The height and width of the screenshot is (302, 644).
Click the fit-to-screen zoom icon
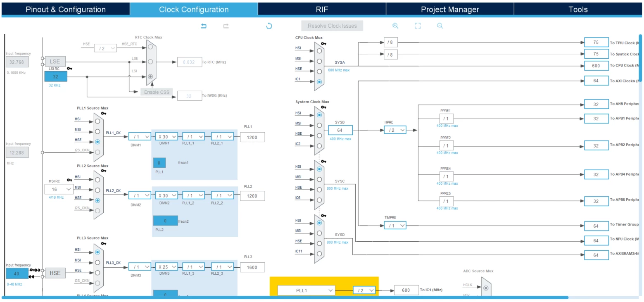coord(418,26)
